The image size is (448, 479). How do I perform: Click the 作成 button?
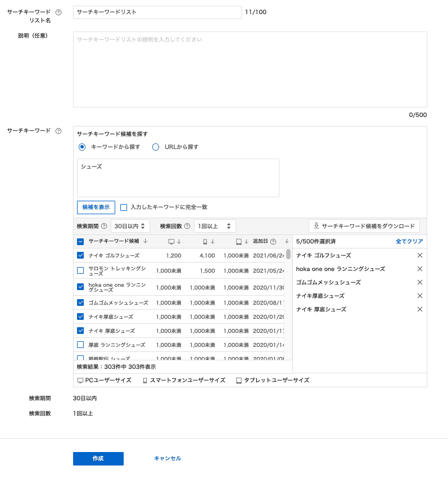coord(98,459)
